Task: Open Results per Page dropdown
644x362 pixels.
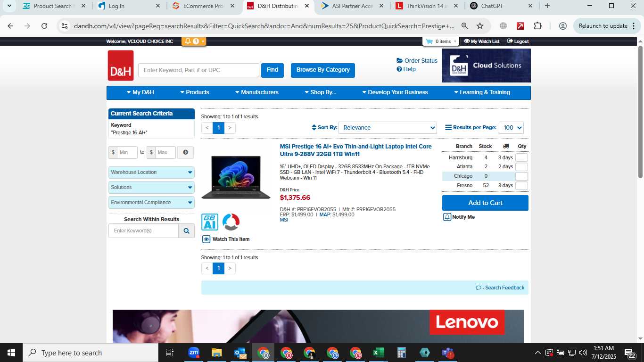Action: click(x=511, y=128)
